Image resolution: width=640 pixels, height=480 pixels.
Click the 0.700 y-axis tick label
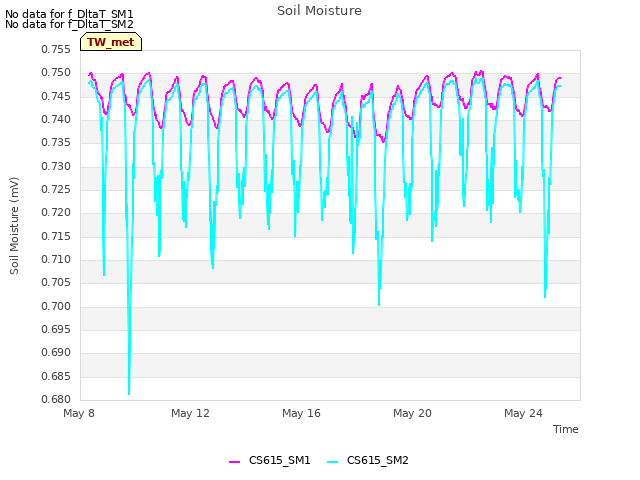[x=56, y=306]
